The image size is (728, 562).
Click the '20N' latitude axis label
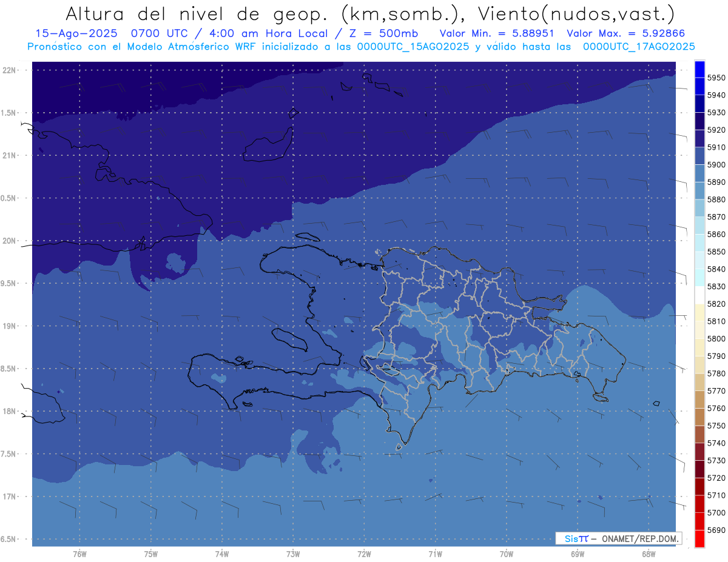point(9,241)
